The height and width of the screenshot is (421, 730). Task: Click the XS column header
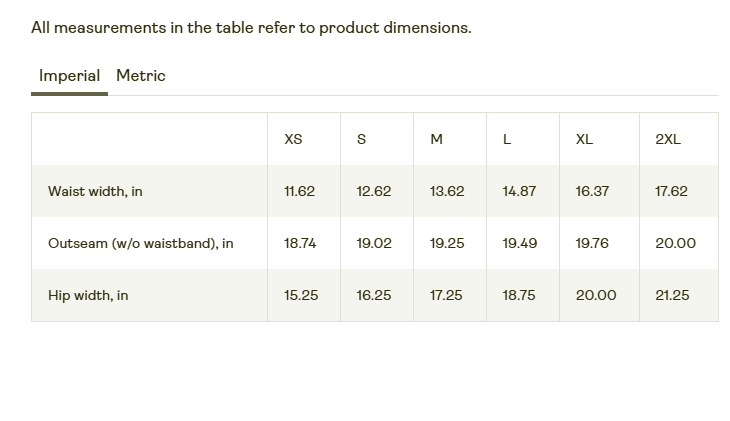pos(293,139)
